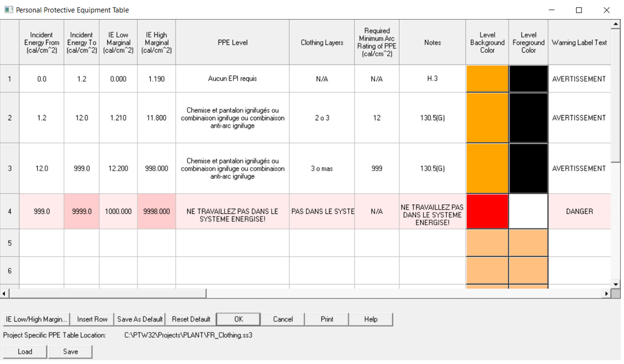Viewport: 624px width, 364px height.
Task: Click the scroll right arrow on horizontal scrollbar
Action: [x=606, y=293]
